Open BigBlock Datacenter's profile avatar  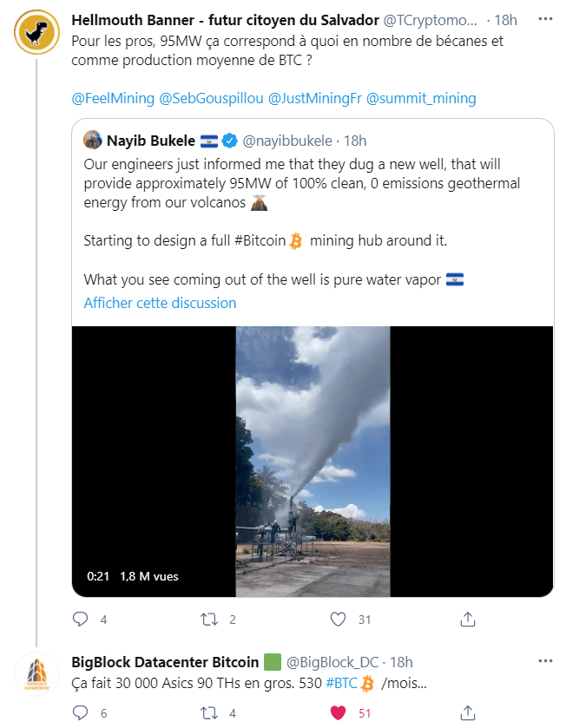(36, 675)
